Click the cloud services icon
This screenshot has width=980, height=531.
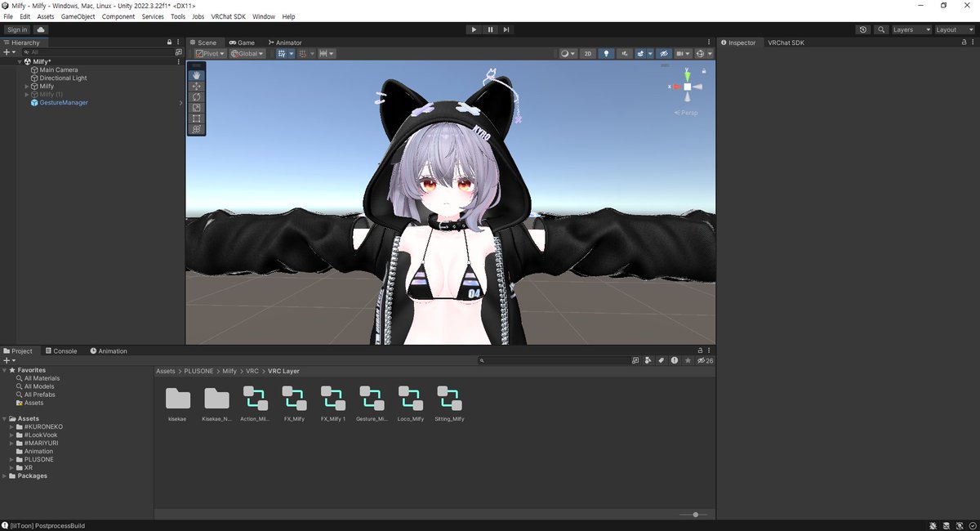point(41,29)
